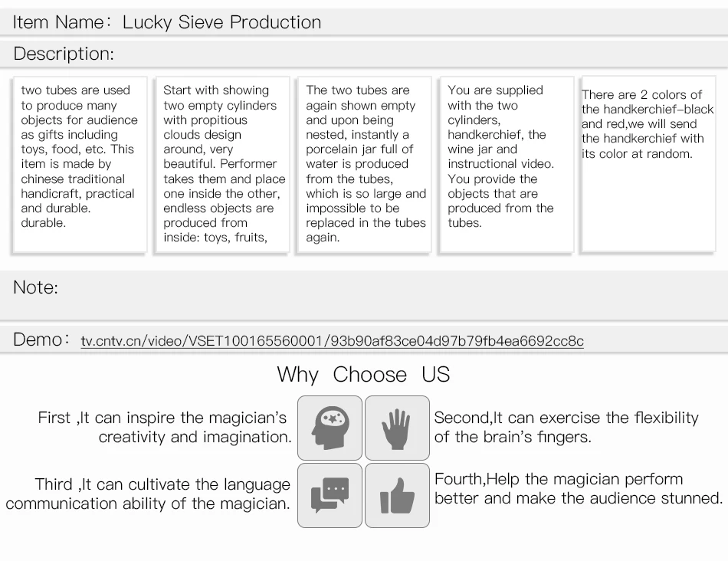Screen dimensions: 728x561
Task: Click the open hand icon
Action: [x=397, y=428]
